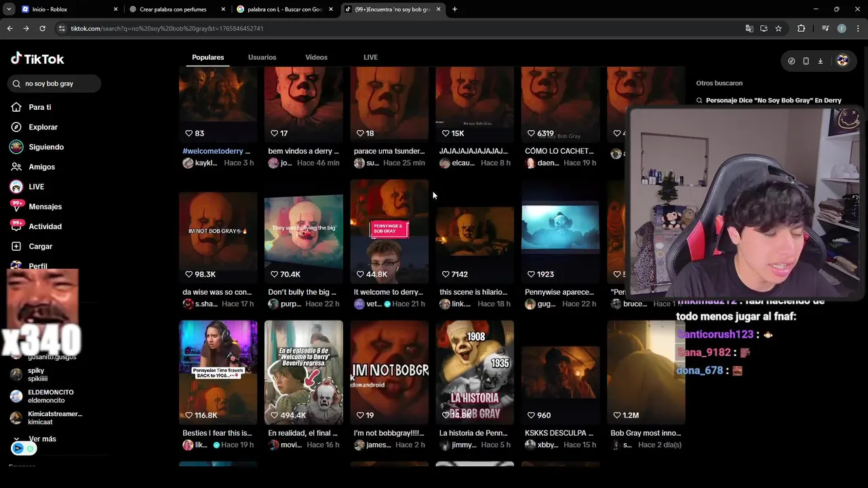Open the 494.4K Welcome to Derry video
The width and height of the screenshot is (868, 488).
[x=303, y=372]
